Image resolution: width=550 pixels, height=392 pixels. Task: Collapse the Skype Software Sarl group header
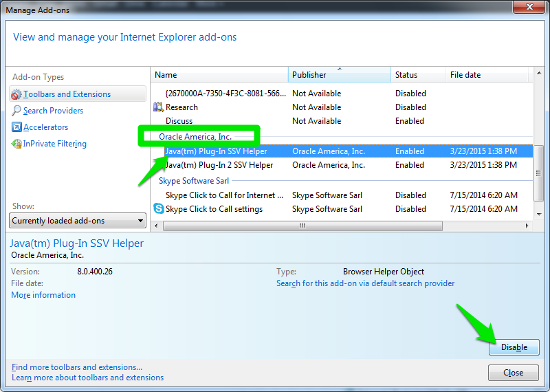coord(194,181)
